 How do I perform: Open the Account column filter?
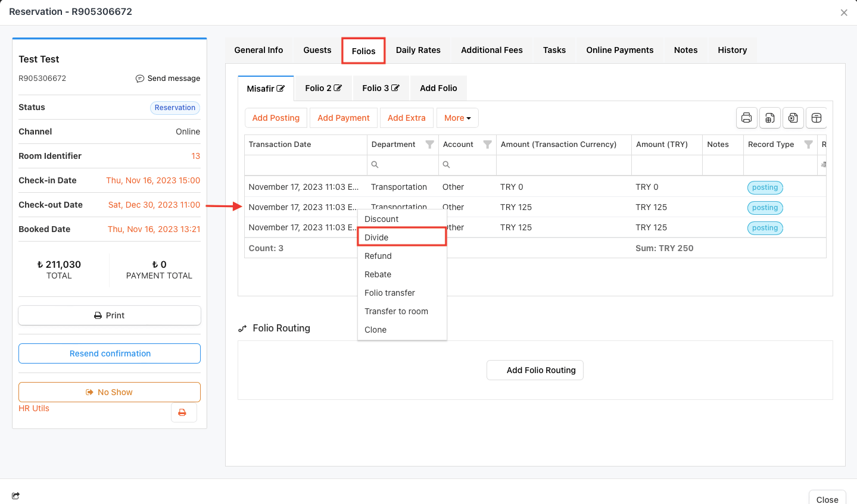(x=487, y=145)
